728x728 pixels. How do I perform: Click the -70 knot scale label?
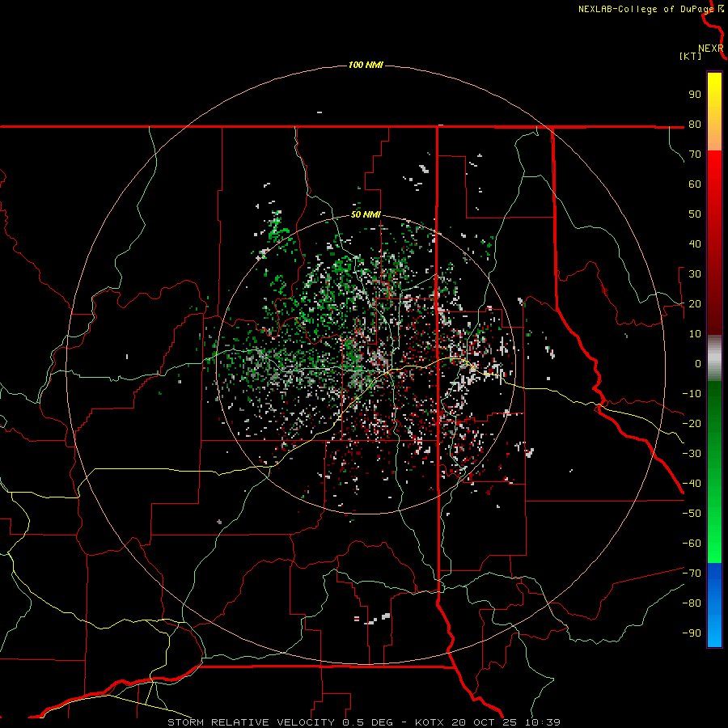tap(692, 574)
